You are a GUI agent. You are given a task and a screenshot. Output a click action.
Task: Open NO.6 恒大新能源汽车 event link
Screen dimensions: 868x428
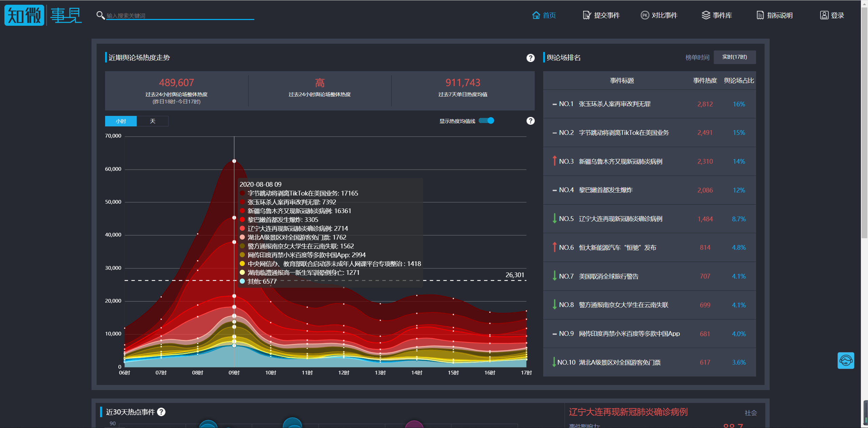coord(617,247)
